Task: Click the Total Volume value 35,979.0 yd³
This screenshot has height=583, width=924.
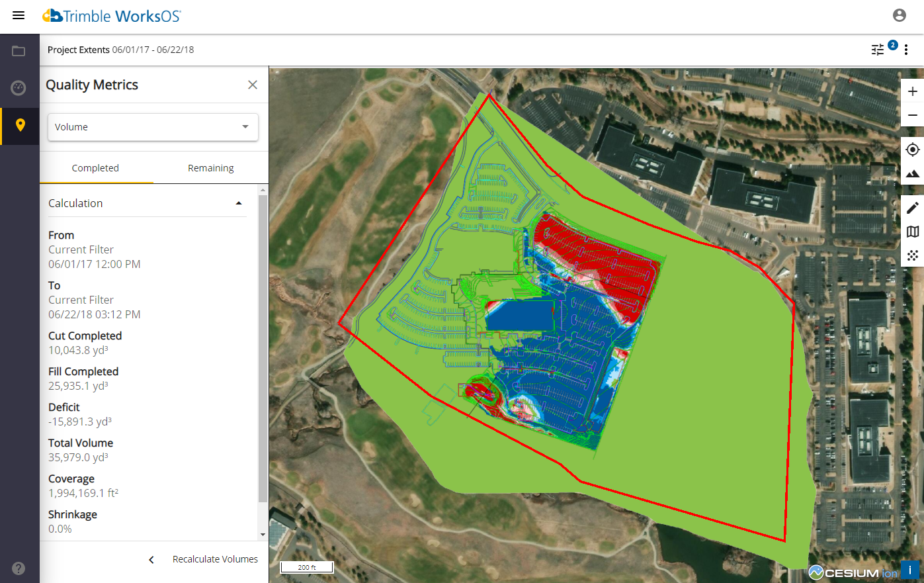Action: [x=78, y=457]
